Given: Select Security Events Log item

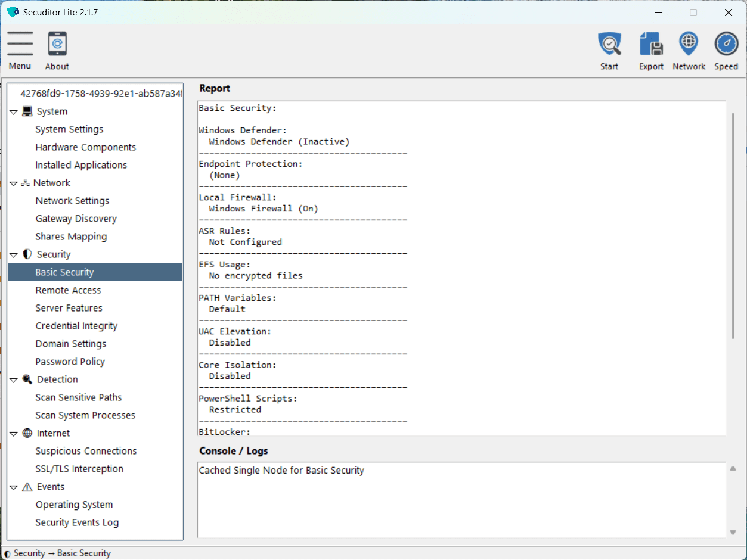Looking at the screenshot, I should pos(77,522).
